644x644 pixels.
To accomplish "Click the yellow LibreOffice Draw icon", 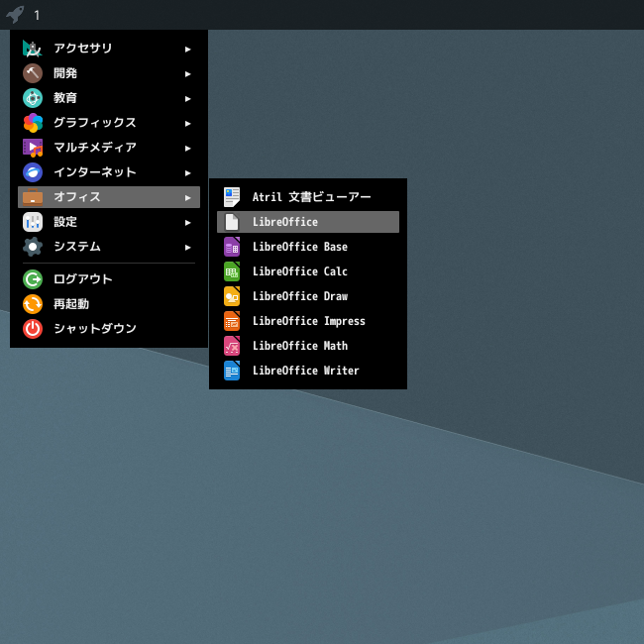I will tap(232, 296).
